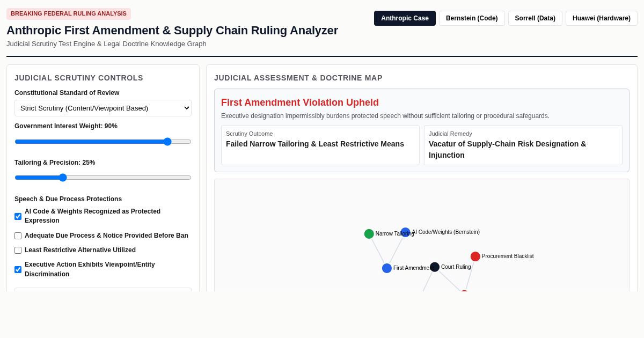Image resolution: width=644 pixels, height=338 pixels.
Task: Click the Failed Narrow Tailoring & Least Restrictive Means text
Action: pyautogui.click(x=315, y=144)
